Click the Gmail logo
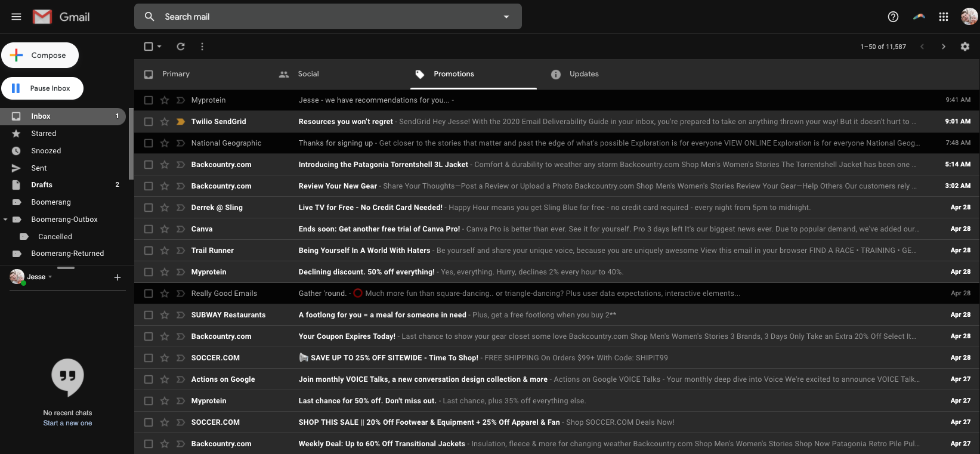The image size is (980, 454). click(x=61, y=17)
